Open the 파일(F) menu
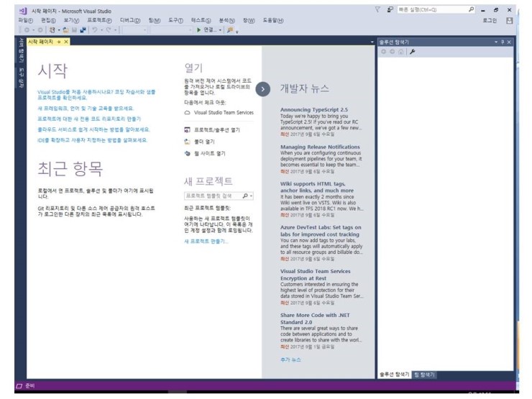This screenshot has width=532, height=399. [x=25, y=21]
